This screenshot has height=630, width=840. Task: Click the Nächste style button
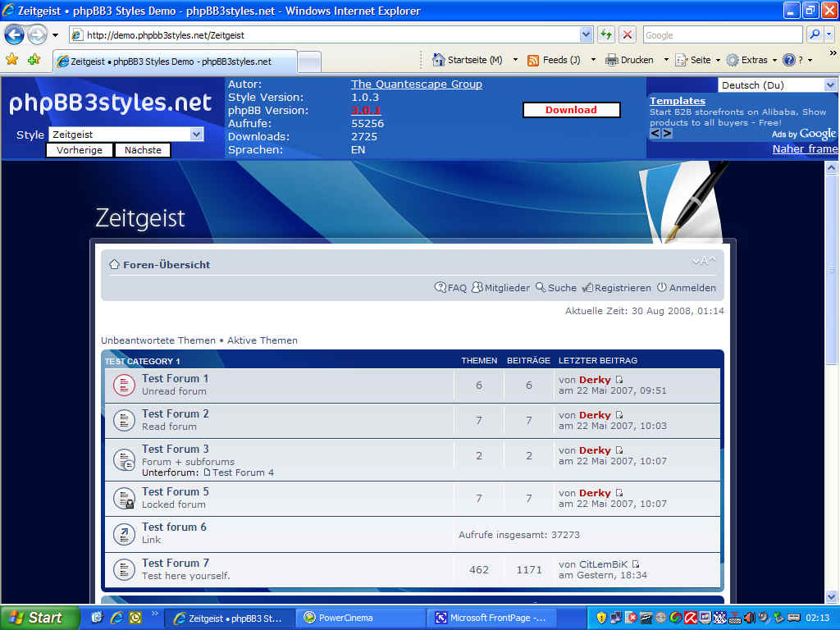pyautogui.click(x=143, y=150)
